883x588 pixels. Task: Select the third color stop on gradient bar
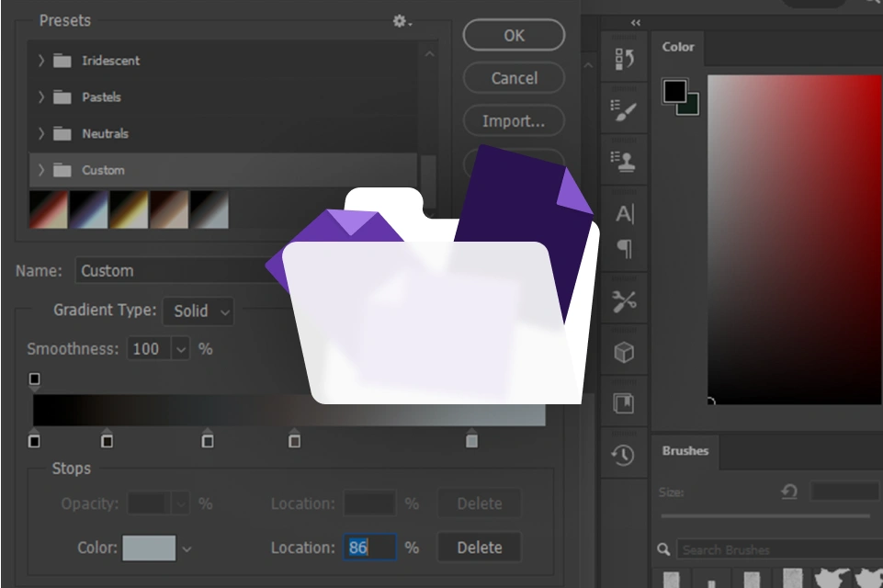pos(208,439)
